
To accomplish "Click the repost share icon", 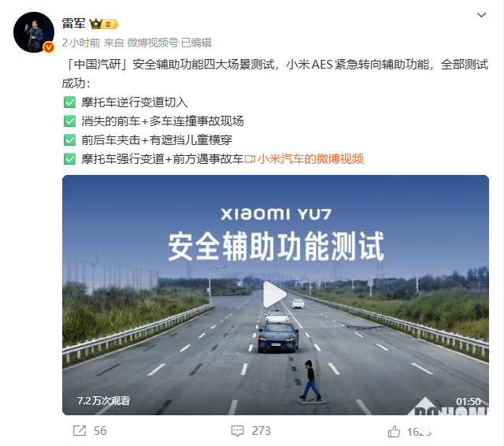I will (x=80, y=431).
